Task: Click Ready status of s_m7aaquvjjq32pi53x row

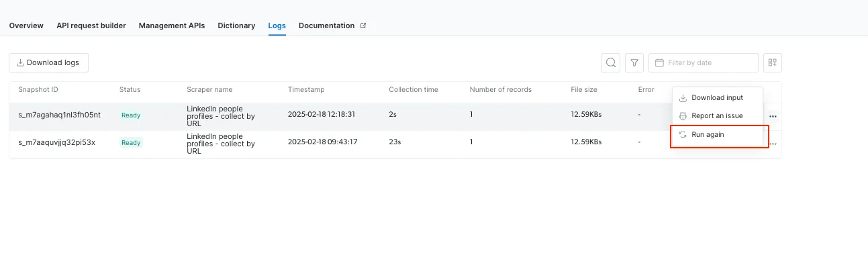Action: click(x=131, y=143)
